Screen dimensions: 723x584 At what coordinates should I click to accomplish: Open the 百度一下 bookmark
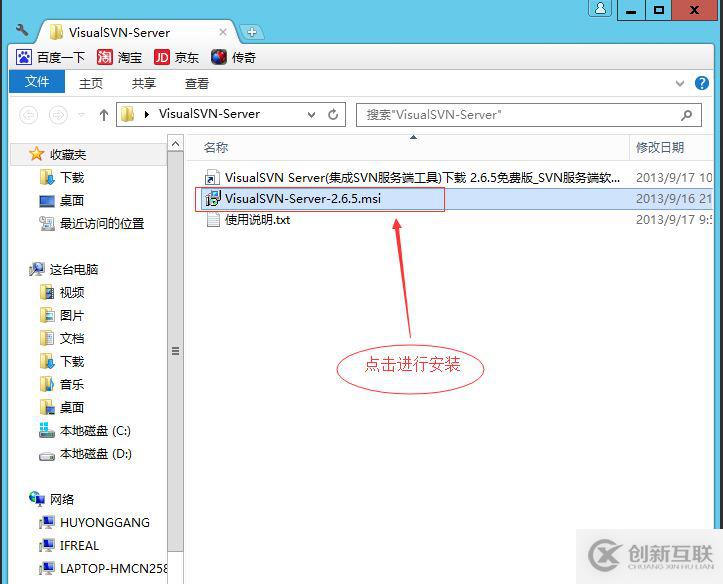(50, 58)
